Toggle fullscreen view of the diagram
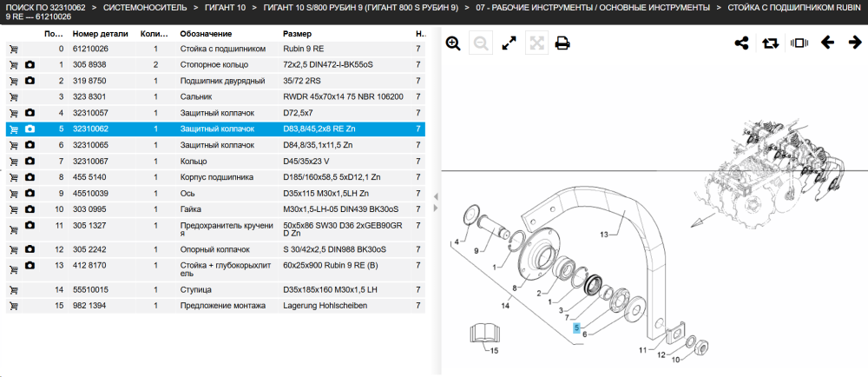Image resolution: width=868 pixels, height=377 pixels. [509, 43]
